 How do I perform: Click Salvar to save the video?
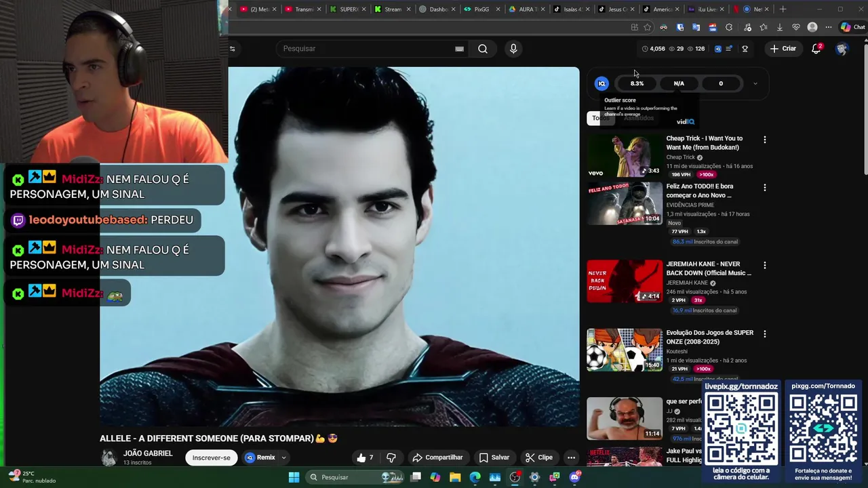click(494, 457)
